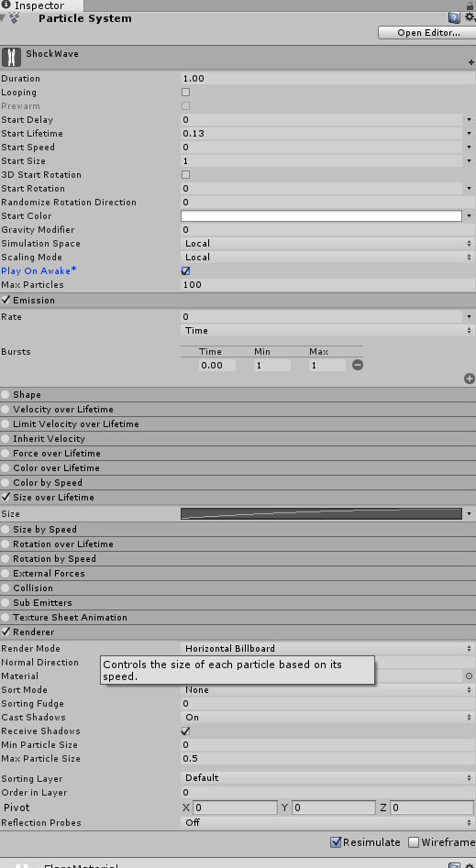The image size is (476, 868).
Task: Open the Particle System help icon
Action: (x=454, y=17)
